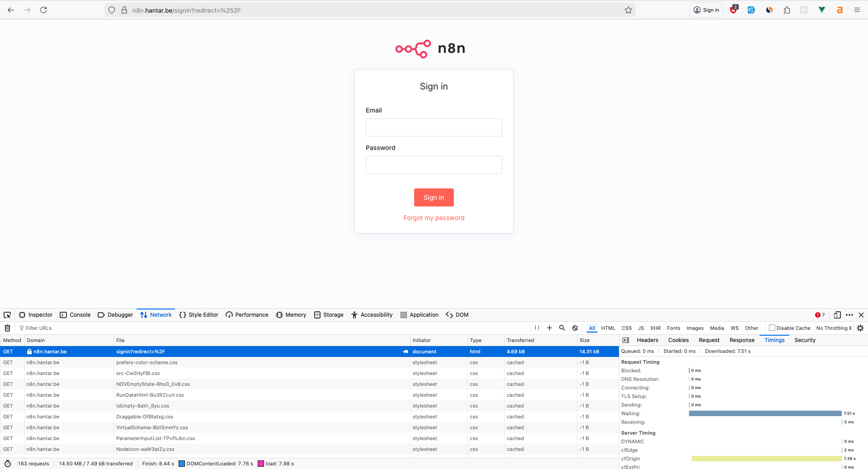The width and height of the screenshot is (868, 469).
Task: Sort requests by File column
Action: click(262, 340)
